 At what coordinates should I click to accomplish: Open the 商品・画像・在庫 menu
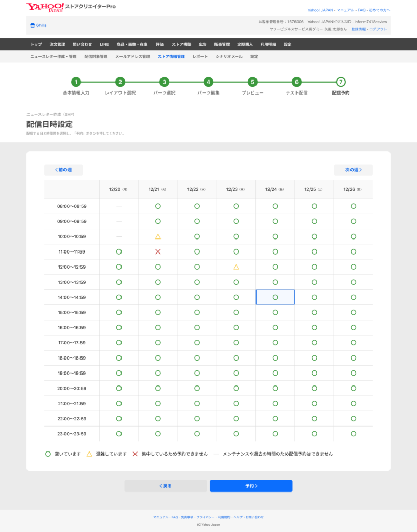[x=132, y=44]
